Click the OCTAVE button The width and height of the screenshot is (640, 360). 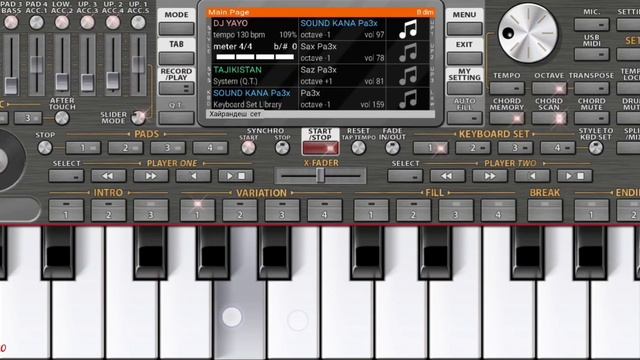click(549, 88)
